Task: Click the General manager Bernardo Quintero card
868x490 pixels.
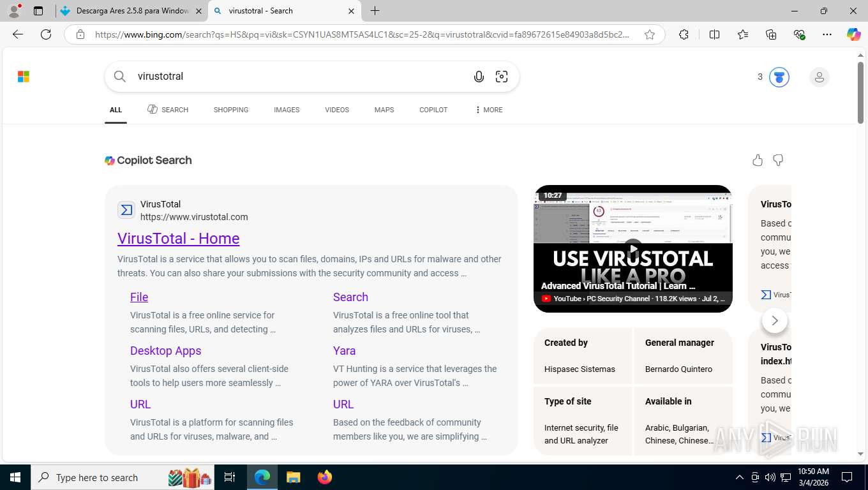Action: (684, 356)
